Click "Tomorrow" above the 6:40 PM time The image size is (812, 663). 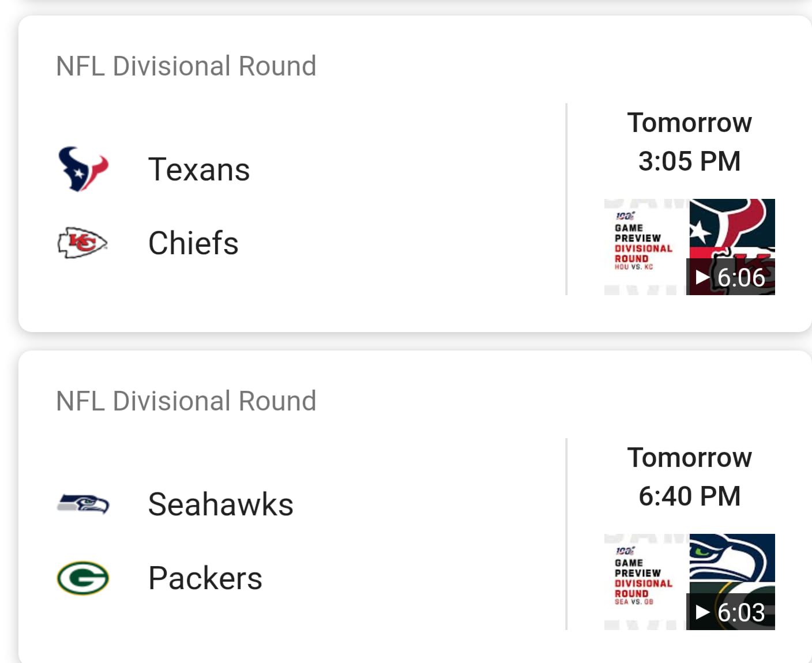click(689, 458)
